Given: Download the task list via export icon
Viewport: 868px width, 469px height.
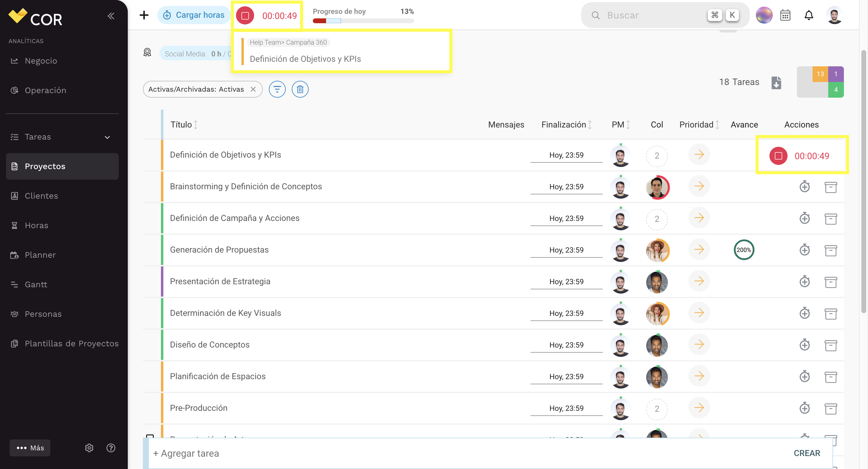Looking at the screenshot, I should [x=776, y=83].
